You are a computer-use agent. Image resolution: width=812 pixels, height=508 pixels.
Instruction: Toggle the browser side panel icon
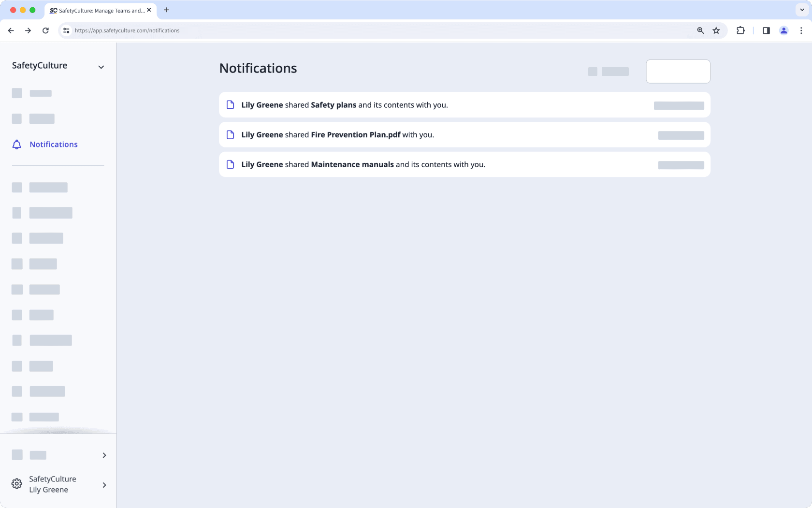766,30
